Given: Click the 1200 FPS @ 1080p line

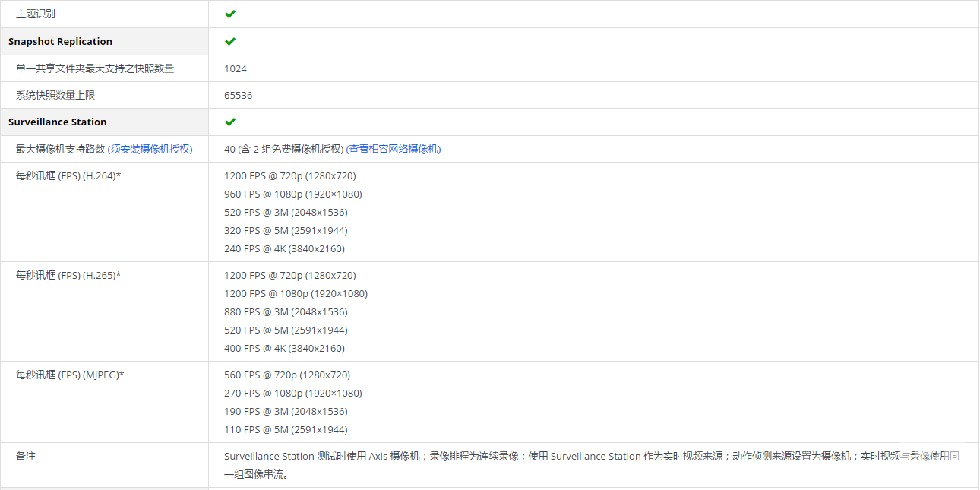Looking at the screenshot, I should pos(296,293).
